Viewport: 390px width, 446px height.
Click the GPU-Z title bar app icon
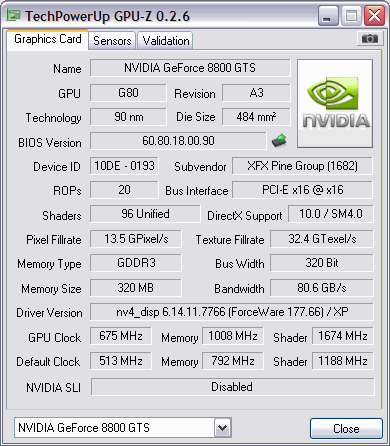pyautogui.click(x=14, y=15)
